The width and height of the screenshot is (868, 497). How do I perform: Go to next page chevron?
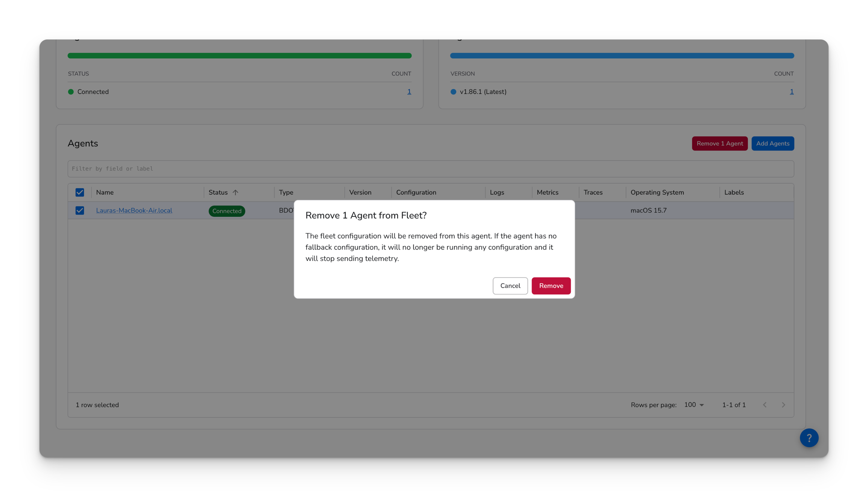(x=783, y=405)
